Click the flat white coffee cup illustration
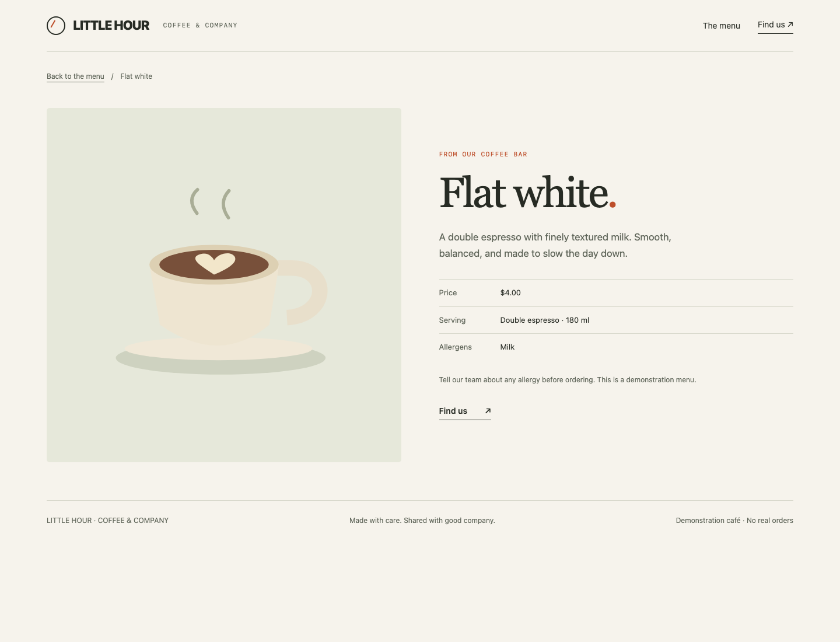The width and height of the screenshot is (840, 642). point(224,285)
